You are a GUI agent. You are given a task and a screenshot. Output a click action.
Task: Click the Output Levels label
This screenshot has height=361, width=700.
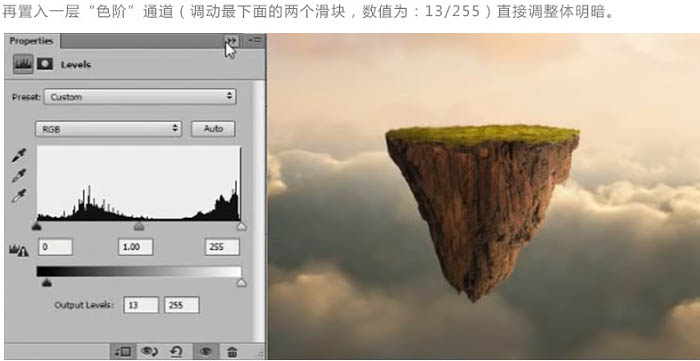pos(84,305)
